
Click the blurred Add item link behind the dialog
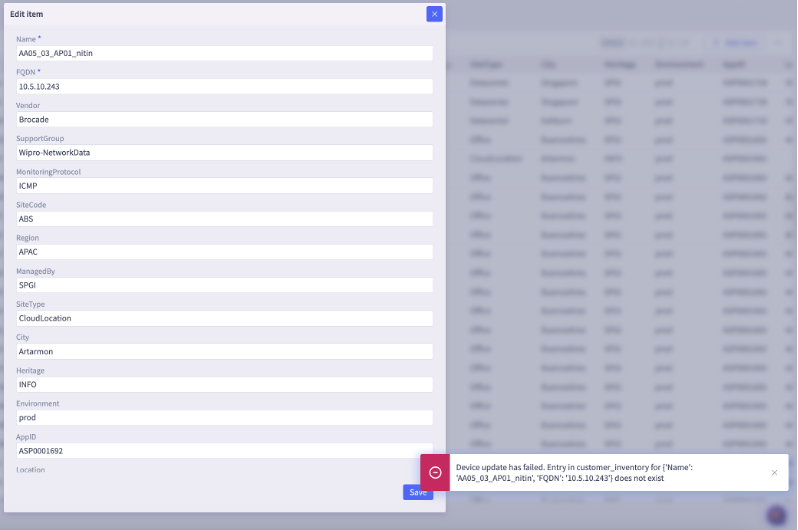pyautogui.click(x=740, y=43)
